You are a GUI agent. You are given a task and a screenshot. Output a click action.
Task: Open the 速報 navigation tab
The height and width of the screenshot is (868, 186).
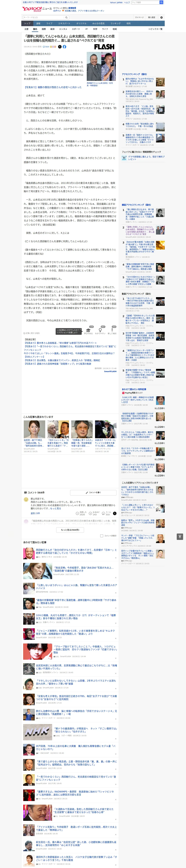[x=38, y=24]
